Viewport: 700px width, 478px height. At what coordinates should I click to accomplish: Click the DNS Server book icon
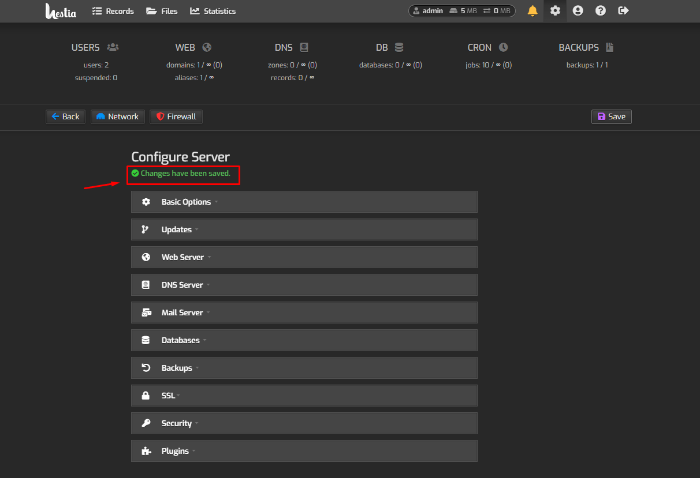pyautogui.click(x=146, y=285)
